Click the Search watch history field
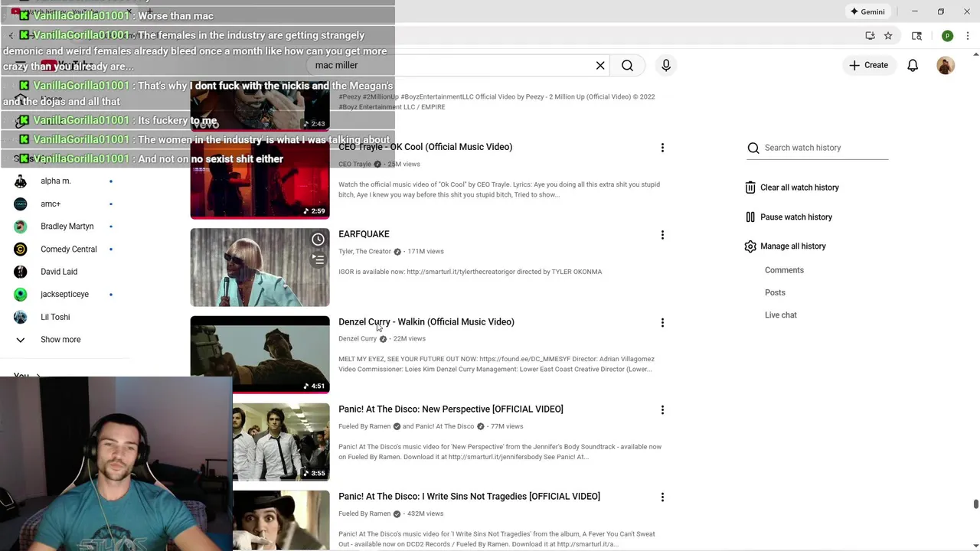Image resolution: width=980 pixels, height=551 pixels. click(x=818, y=148)
